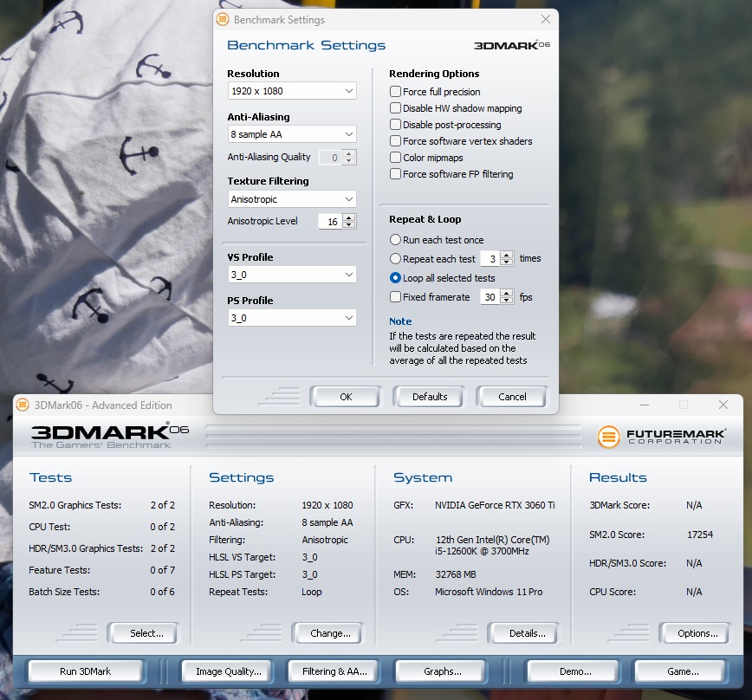Increase the Anti-Aliasing Quality value
Viewport: 752px width, 700px height.
pyautogui.click(x=349, y=153)
